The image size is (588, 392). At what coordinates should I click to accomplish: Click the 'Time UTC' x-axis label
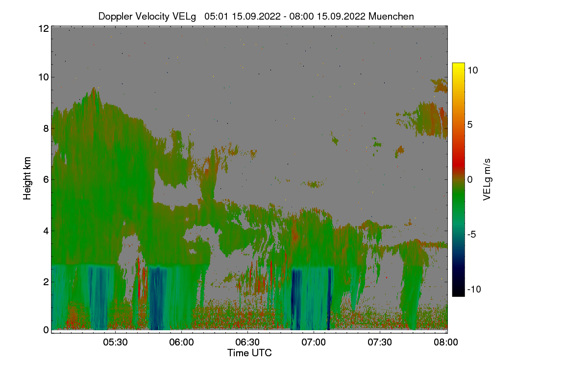click(x=249, y=353)
